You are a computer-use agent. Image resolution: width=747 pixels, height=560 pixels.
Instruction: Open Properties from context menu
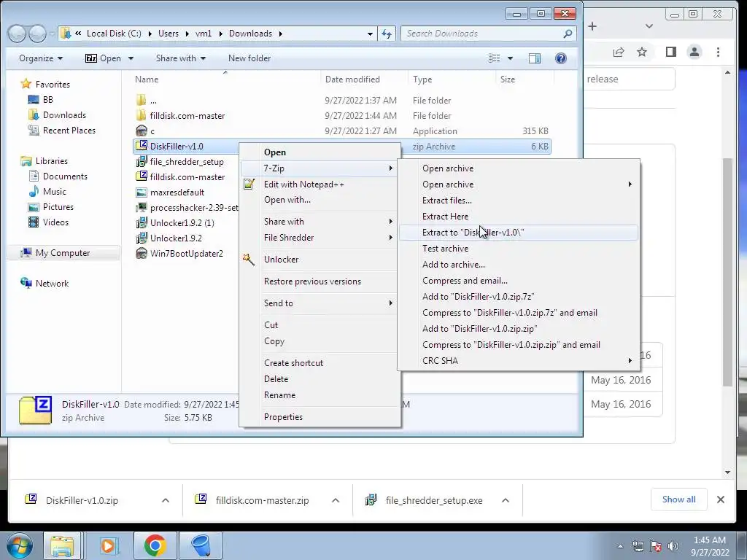tap(320, 417)
